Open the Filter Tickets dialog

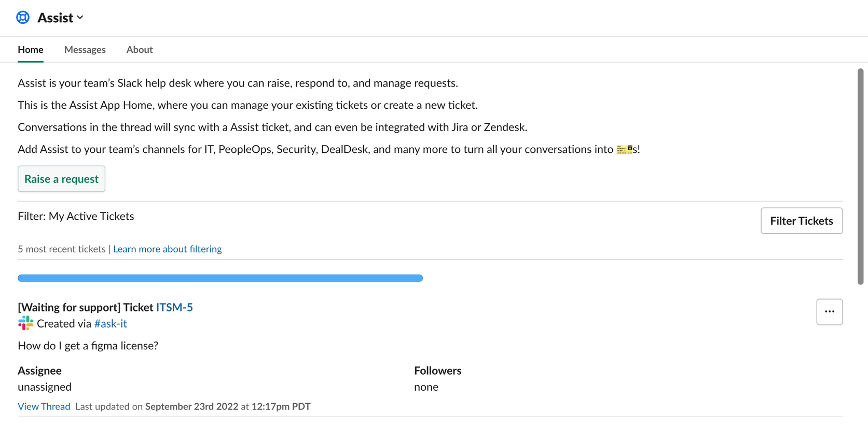(801, 220)
